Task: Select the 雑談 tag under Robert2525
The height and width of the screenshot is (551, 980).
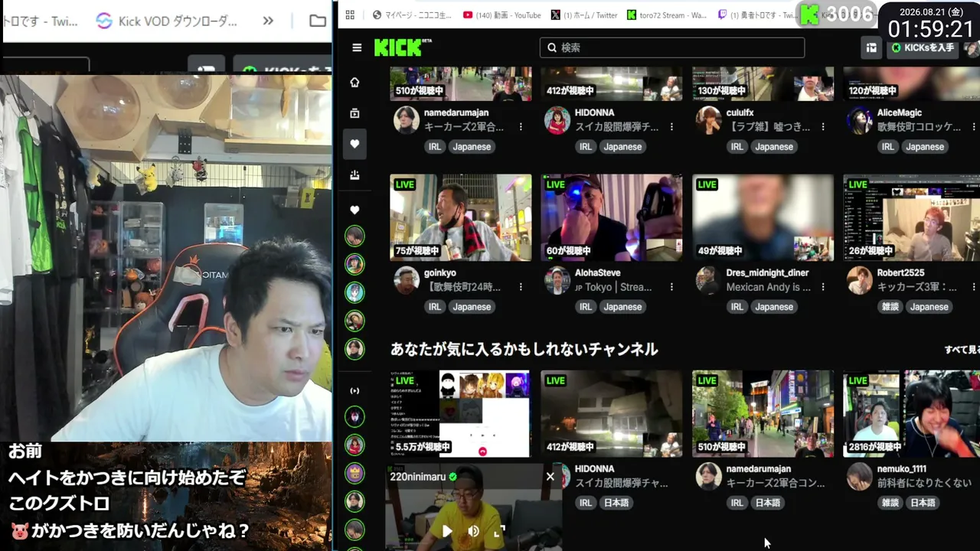Action: [x=890, y=307]
